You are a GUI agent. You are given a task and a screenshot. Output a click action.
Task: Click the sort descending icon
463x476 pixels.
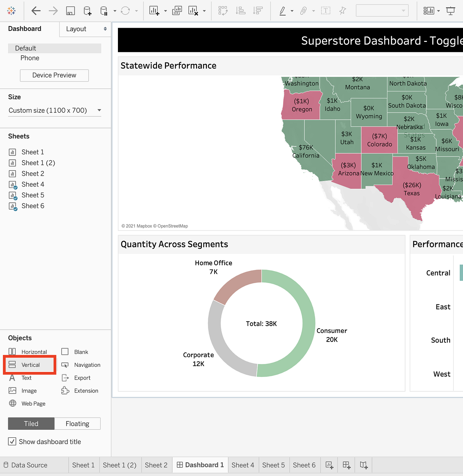tap(258, 11)
